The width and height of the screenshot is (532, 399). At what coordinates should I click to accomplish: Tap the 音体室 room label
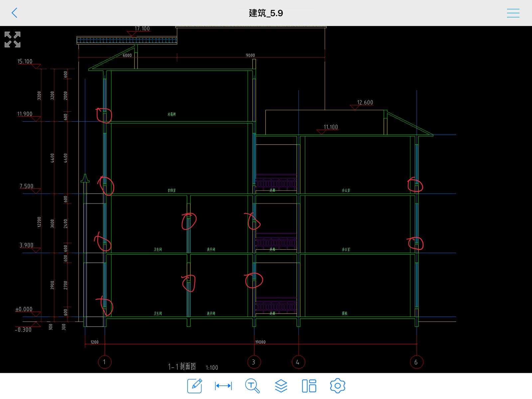pyautogui.click(x=172, y=191)
